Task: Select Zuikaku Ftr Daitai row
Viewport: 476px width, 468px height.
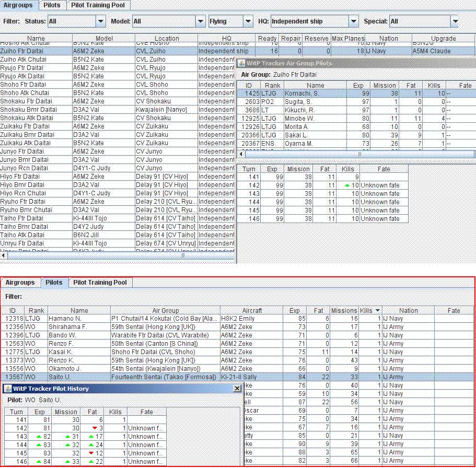Action: point(118,126)
